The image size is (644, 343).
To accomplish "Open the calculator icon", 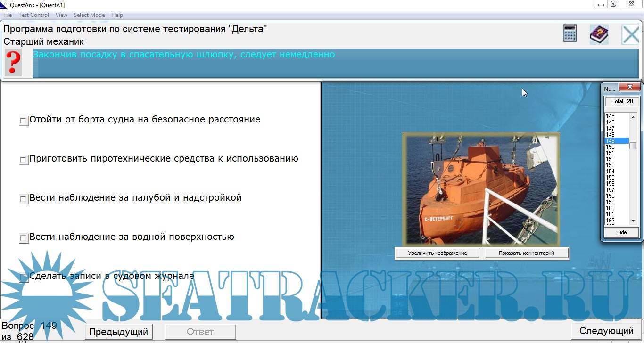I will pos(570,34).
